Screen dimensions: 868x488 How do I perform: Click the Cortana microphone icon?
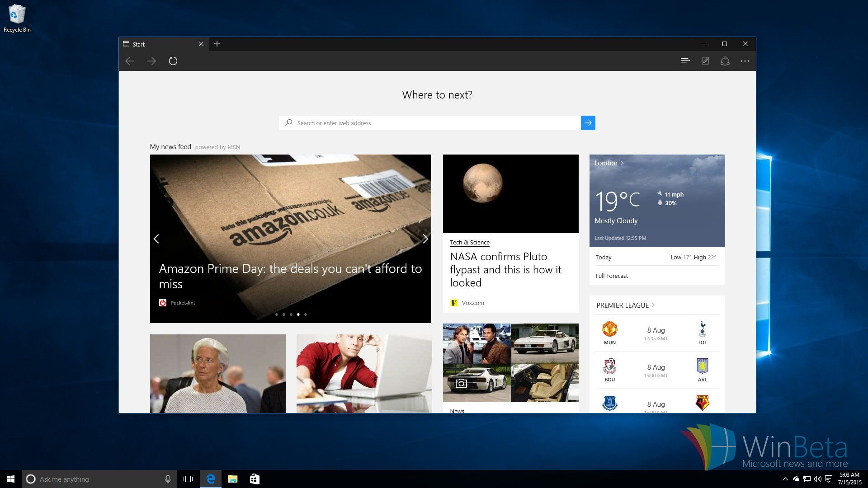pyautogui.click(x=168, y=479)
